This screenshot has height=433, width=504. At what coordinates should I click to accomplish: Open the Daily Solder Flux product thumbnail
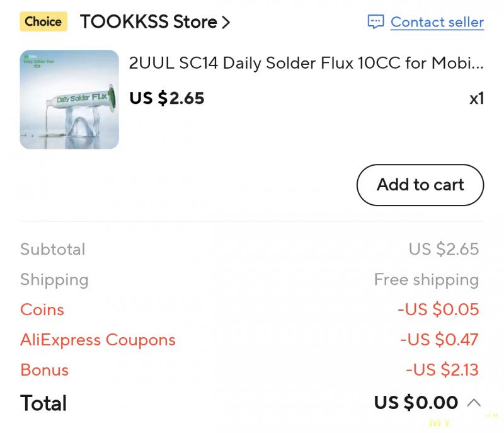point(69,100)
